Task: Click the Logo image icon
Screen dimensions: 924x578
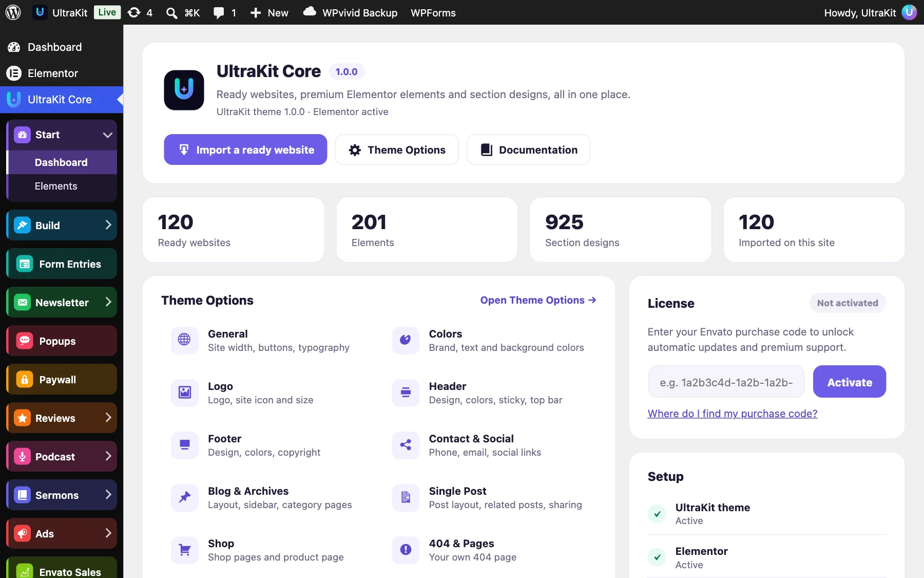Action: tap(184, 393)
